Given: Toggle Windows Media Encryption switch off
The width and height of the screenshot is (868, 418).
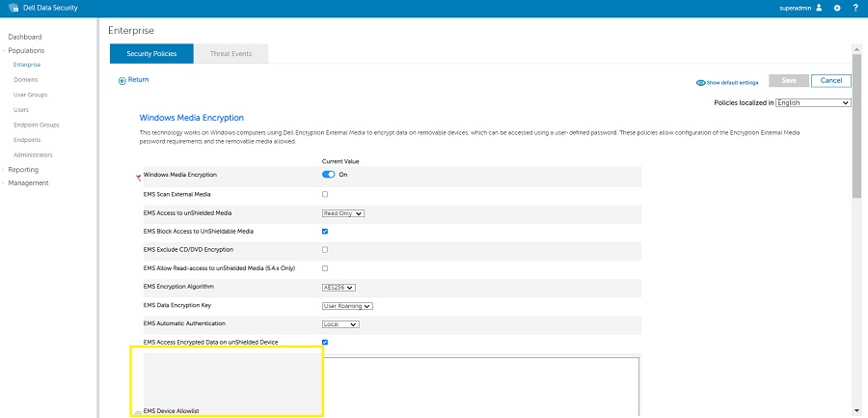Looking at the screenshot, I should pyautogui.click(x=329, y=175).
